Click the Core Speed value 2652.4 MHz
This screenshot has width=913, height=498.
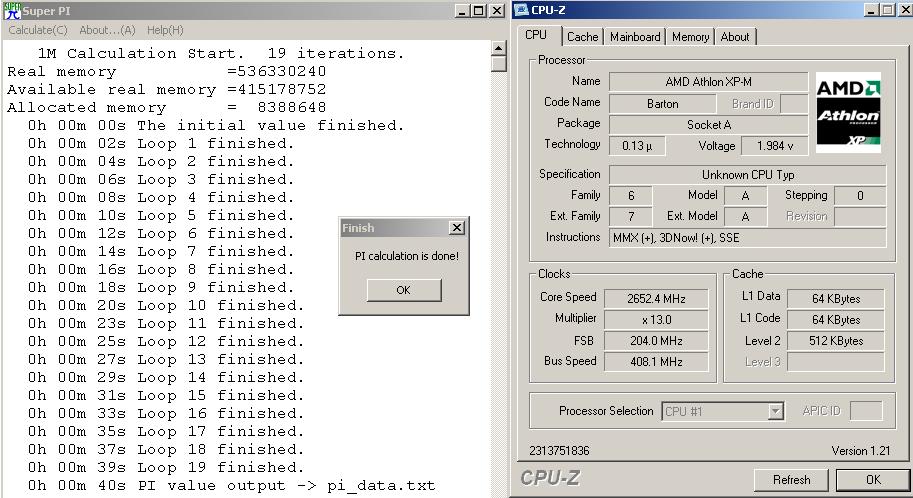coord(656,299)
